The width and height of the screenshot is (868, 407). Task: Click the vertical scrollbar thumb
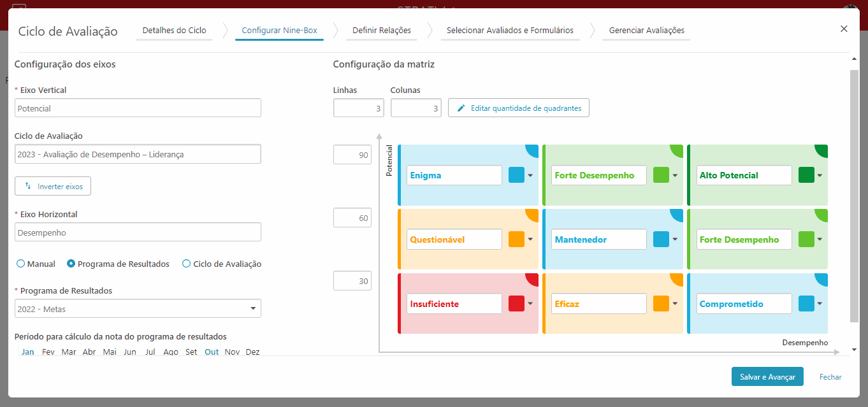[x=854, y=196]
